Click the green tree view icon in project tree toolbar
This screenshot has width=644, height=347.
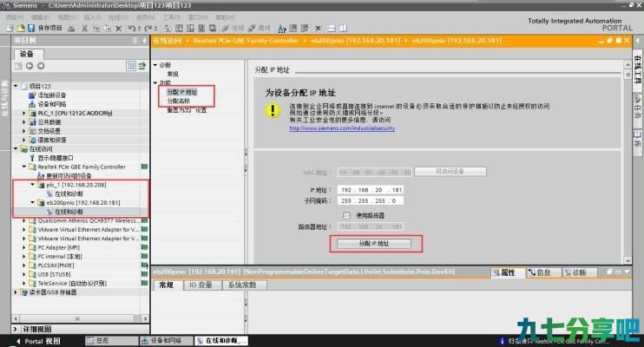click(142, 66)
